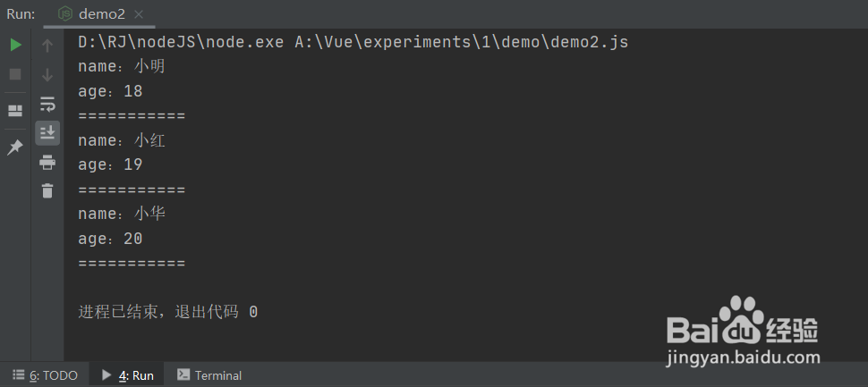Screen dimensions: 868x387
Task: Toggle scroll to end of output
Action: pyautogui.click(x=47, y=132)
